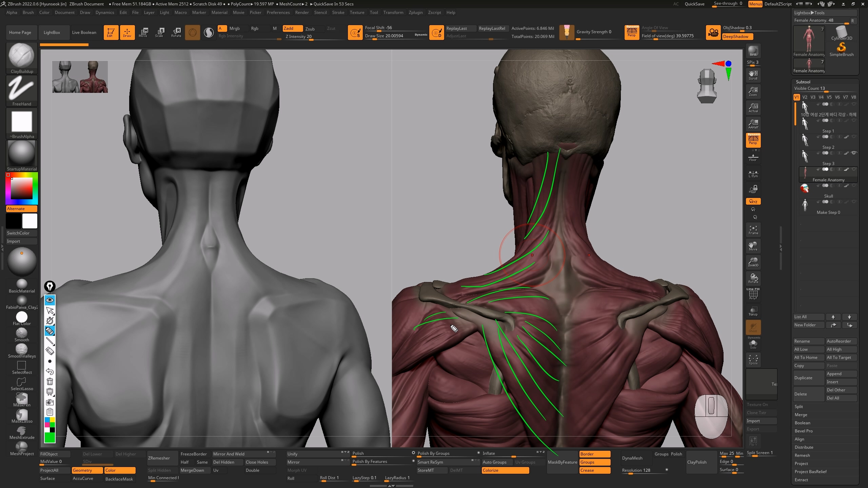Click the Rotate transform tool icon

tap(176, 32)
